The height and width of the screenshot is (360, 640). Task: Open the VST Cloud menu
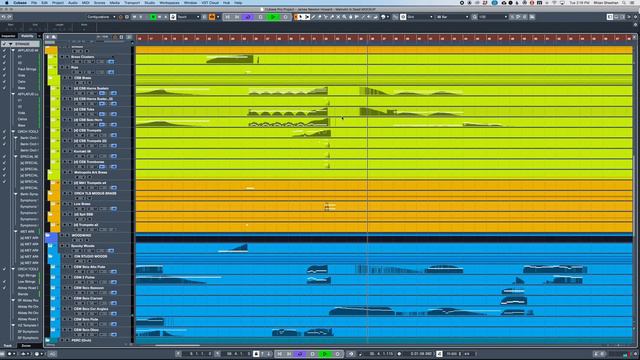click(x=210, y=3)
